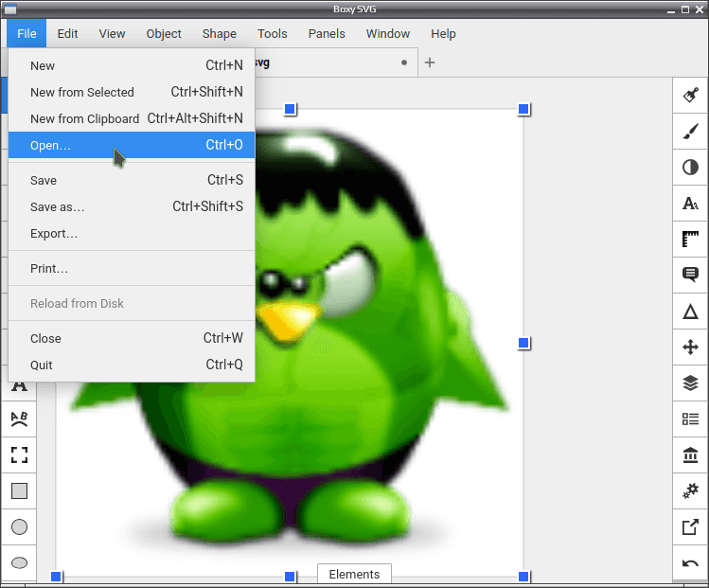Click the bottom-right selection handle
Screen dimensions: 709x588
click(523, 577)
